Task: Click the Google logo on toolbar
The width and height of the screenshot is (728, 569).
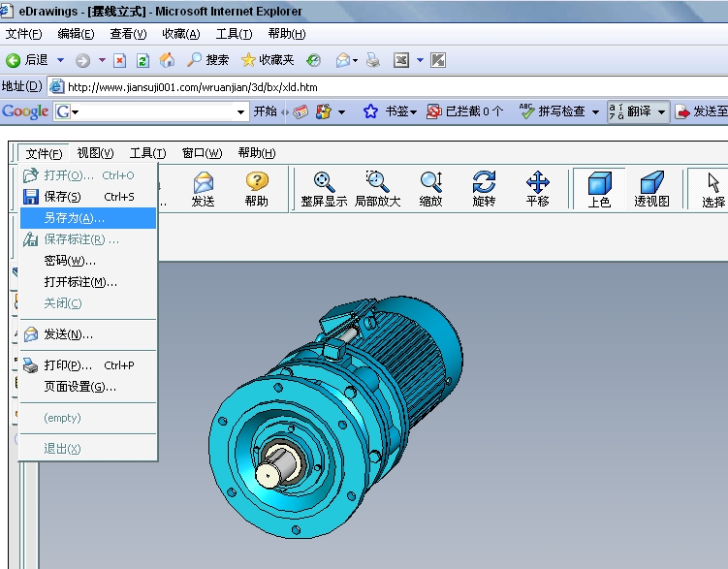Action: pos(25,111)
